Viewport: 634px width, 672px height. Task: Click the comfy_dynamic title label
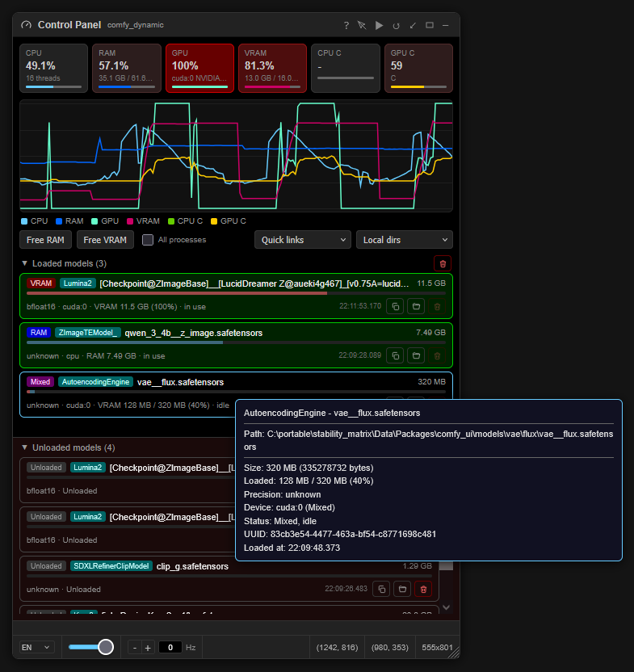coord(136,25)
